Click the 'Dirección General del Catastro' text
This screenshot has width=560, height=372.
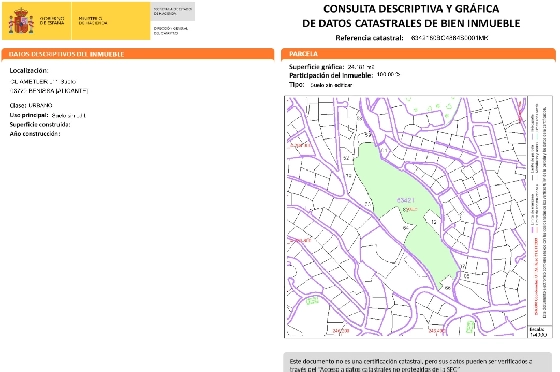point(171,31)
